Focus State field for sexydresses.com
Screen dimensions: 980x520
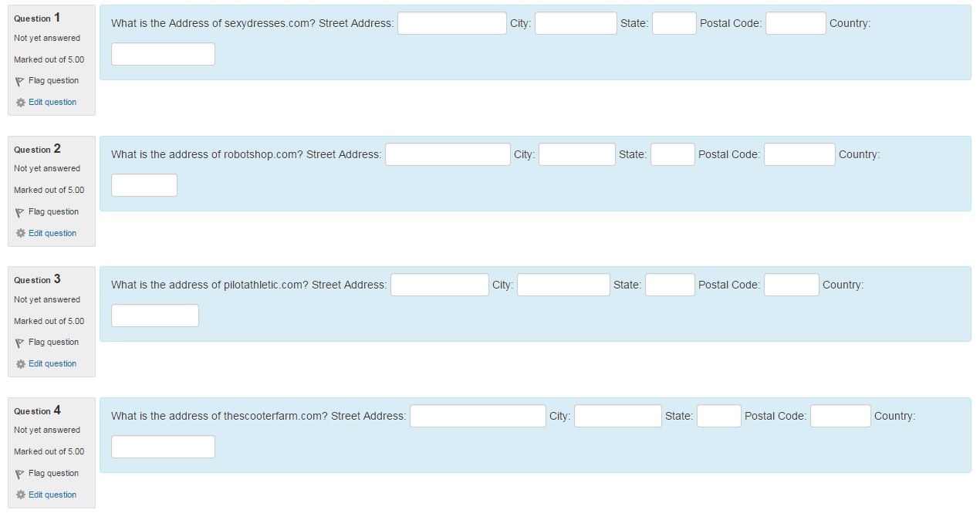(674, 23)
